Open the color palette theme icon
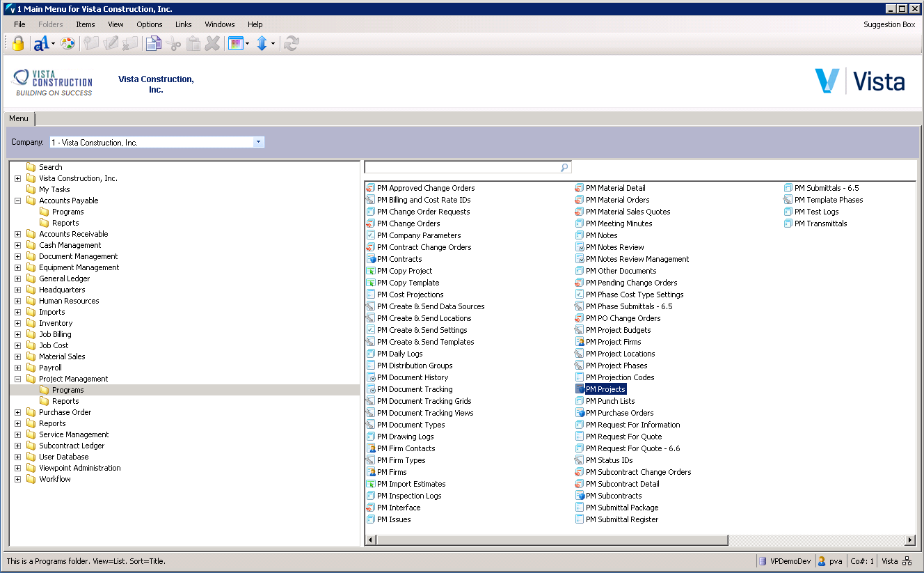Image resolution: width=924 pixels, height=573 pixels. click(67, 43)
